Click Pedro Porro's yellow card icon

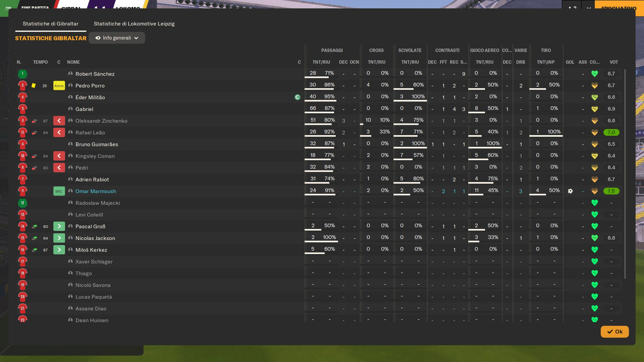click(34, 85)
